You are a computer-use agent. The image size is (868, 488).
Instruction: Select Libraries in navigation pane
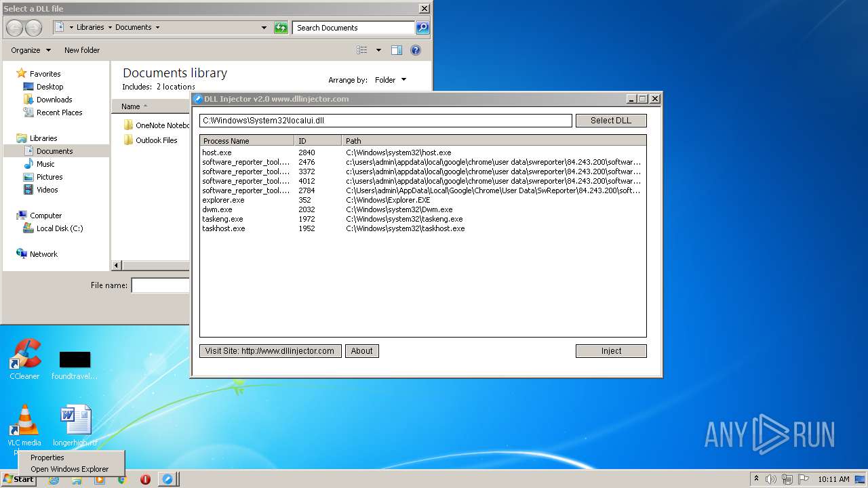(x=43, y=138)
